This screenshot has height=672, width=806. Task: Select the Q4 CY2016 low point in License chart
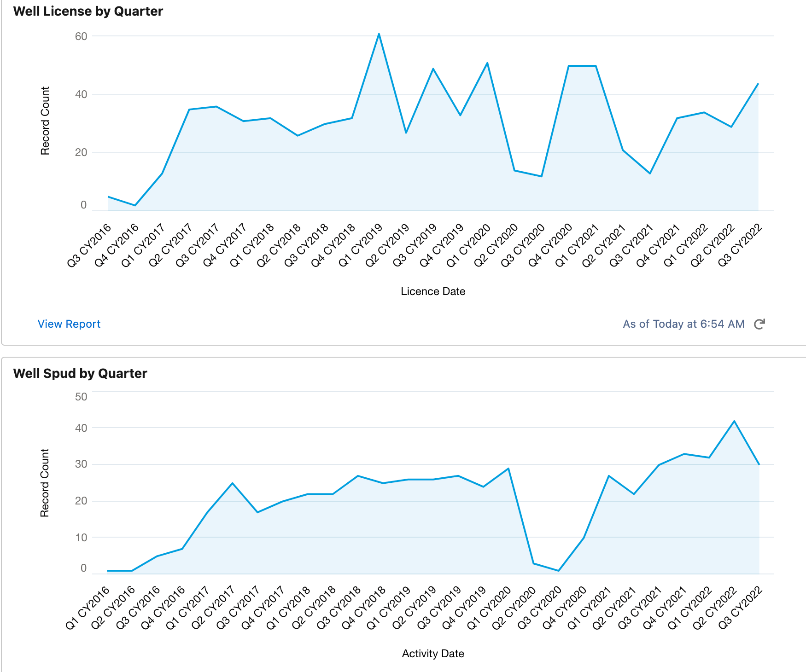[x=135, y=205]
